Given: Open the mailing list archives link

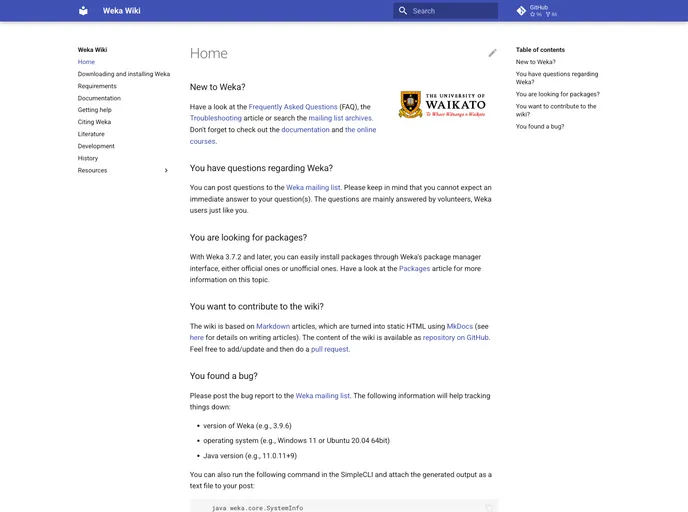Looking at the screenshot, I should click(340, 118).
